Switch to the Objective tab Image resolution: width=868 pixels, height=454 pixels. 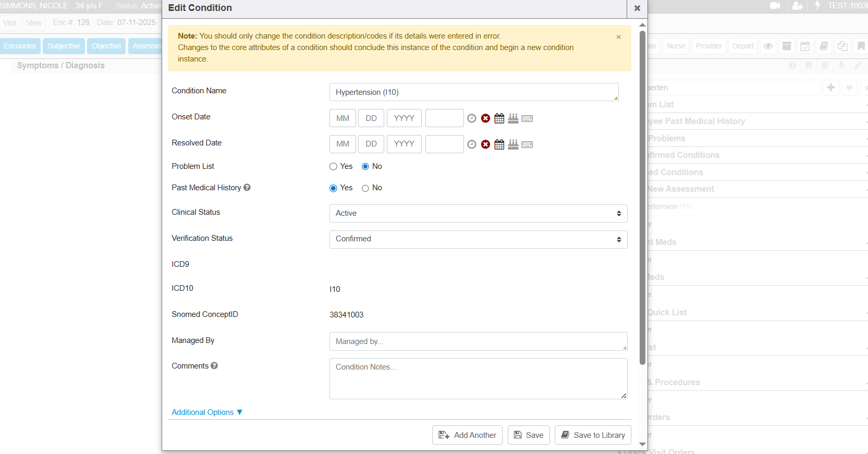tap(106, 46)
